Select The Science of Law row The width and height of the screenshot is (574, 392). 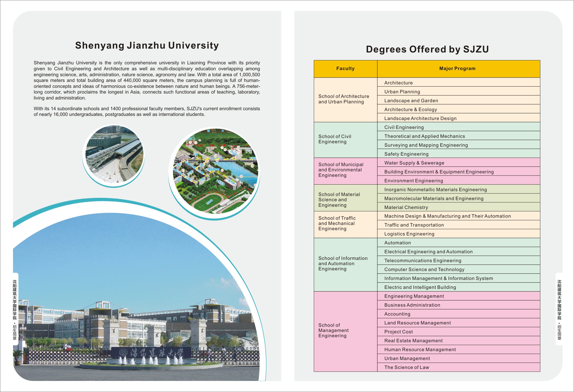click(x=459, y=367)
